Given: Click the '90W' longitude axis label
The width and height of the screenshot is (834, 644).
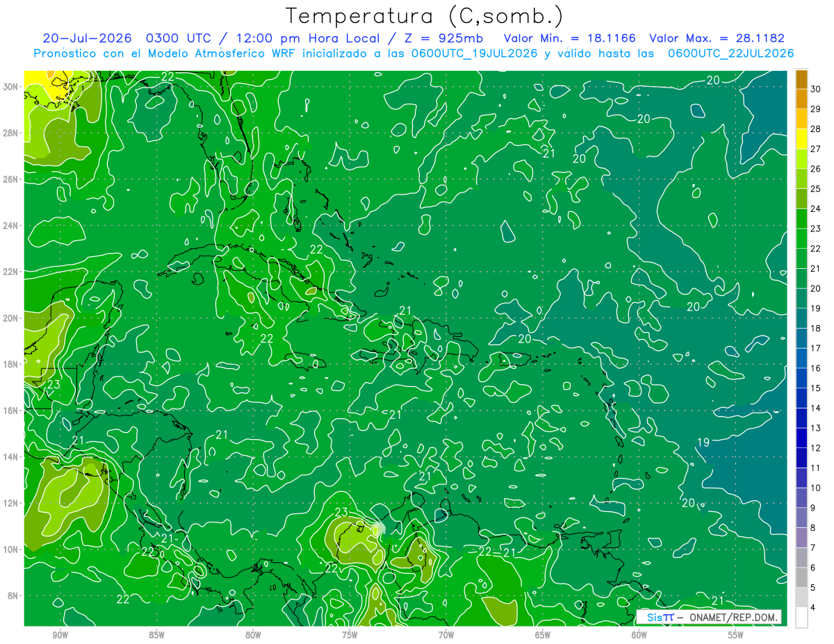Looking at the screenshot, I should point(60,635).
